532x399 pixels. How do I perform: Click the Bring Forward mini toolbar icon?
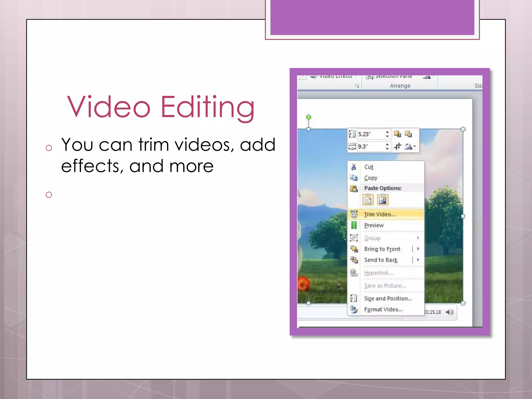pyautogui.click(x=397, y=134)
